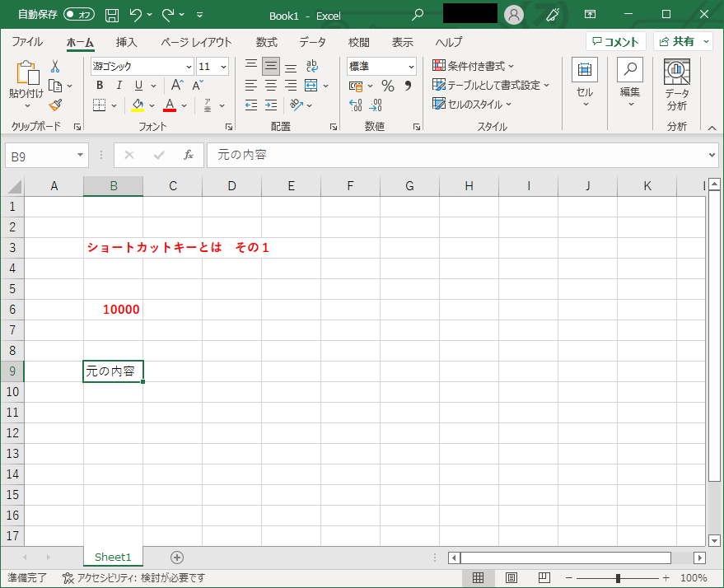Increase font size with A^ icon

tap(177, 86)
